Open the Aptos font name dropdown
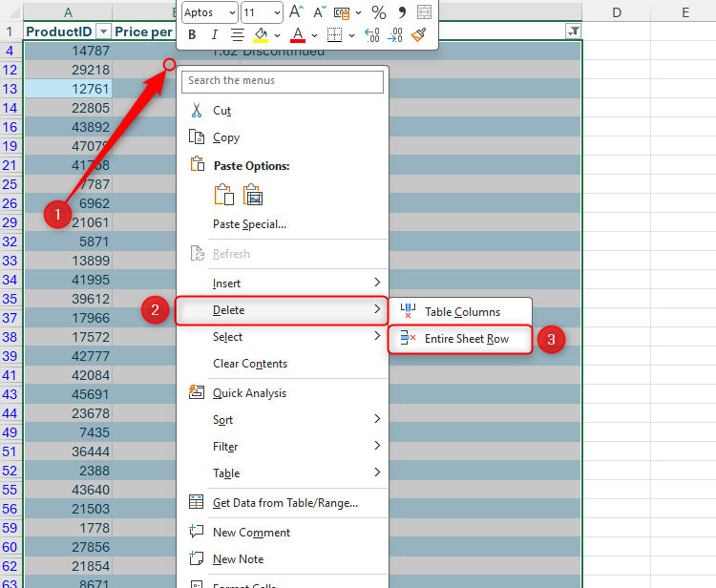 pyautogui.click(x=230, y=12)
